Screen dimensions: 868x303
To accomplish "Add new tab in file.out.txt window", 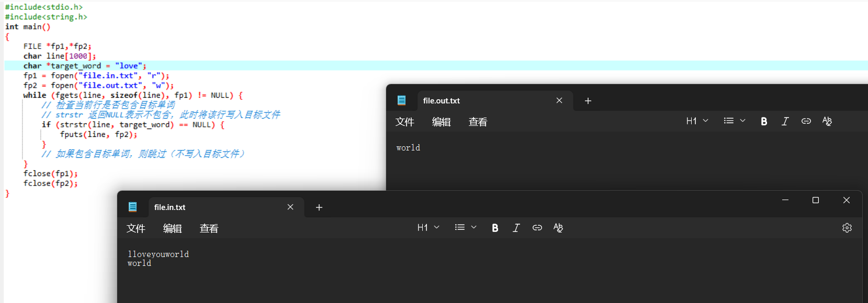I will coord(588,101).
